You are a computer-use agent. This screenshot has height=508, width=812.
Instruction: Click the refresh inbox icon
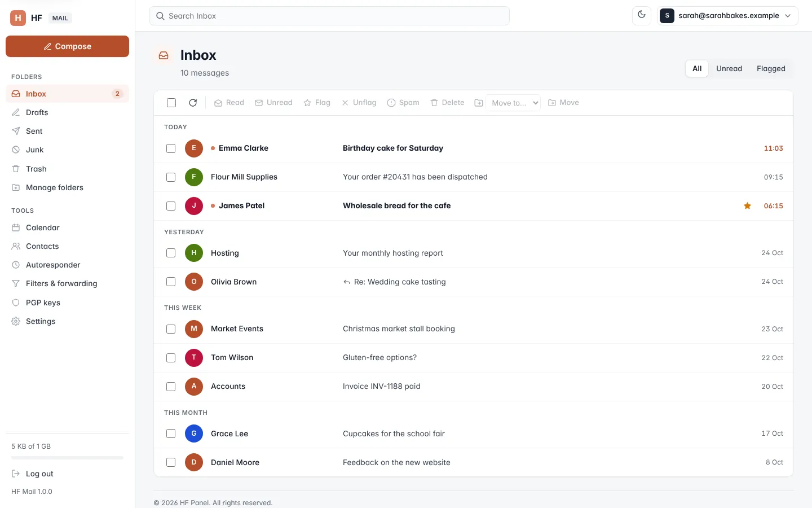pyautogui.click(x=193, y=103)
